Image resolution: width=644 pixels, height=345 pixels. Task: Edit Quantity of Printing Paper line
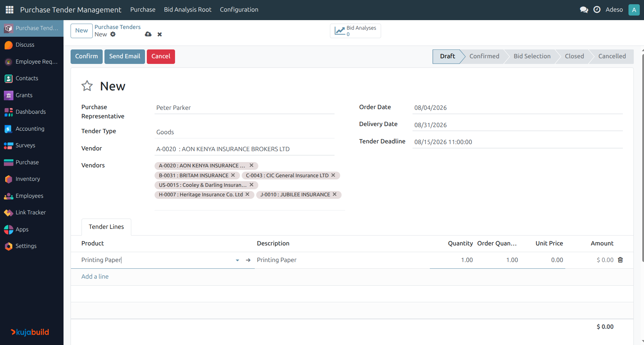click(452, 260)
